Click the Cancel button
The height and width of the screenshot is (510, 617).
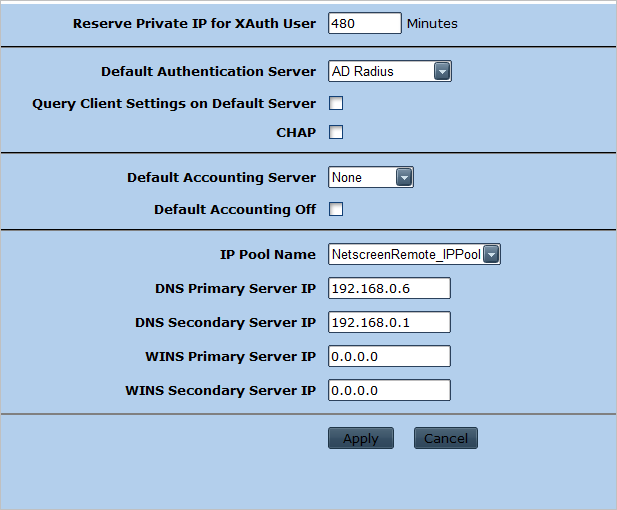click(446, 438)
